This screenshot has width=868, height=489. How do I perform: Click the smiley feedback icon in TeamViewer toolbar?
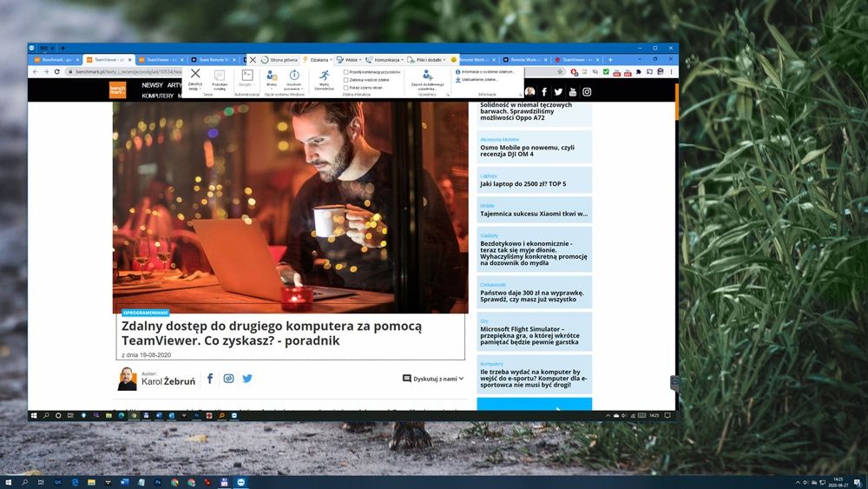[x=454, y=60]
